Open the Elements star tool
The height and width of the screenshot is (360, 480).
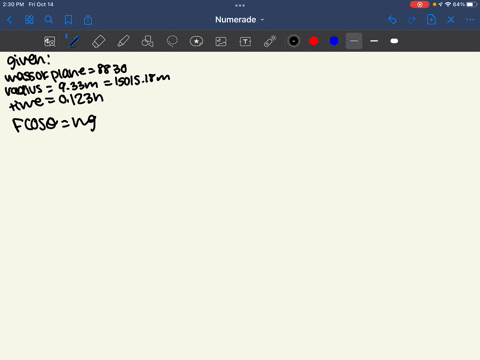pyautogui.click(x=196, y=41)
